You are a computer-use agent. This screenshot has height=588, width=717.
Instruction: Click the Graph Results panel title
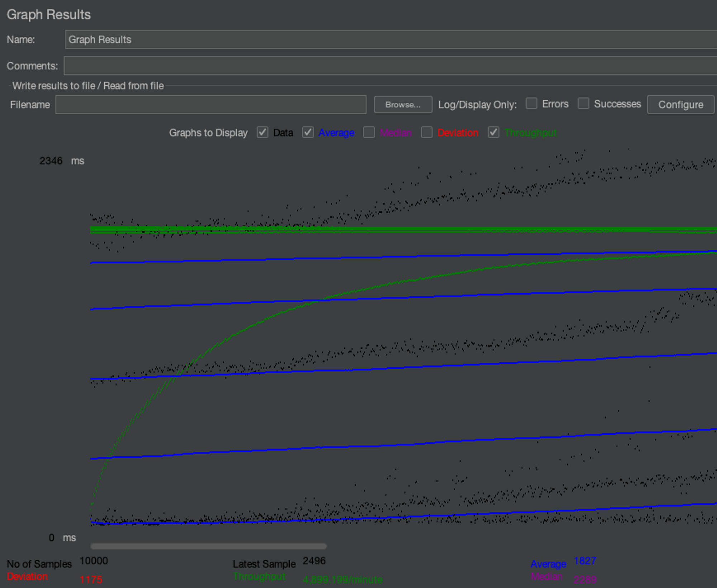point(49,15)
